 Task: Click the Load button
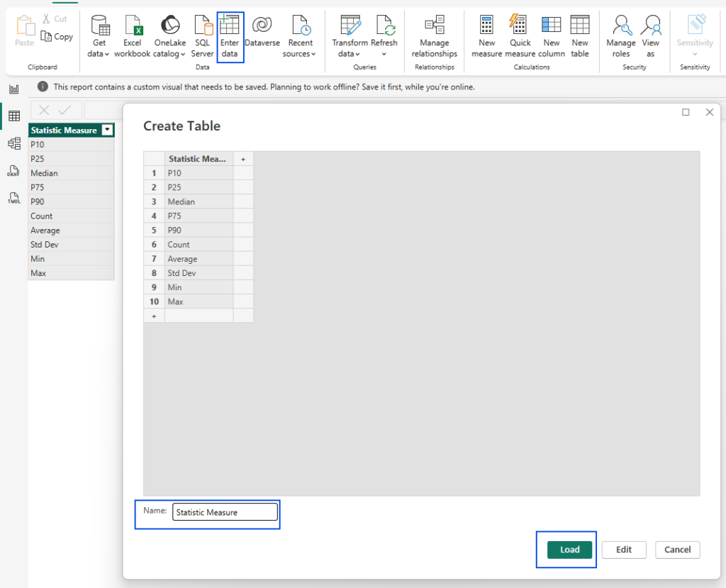pyautogui.click(x=569, y=550)
